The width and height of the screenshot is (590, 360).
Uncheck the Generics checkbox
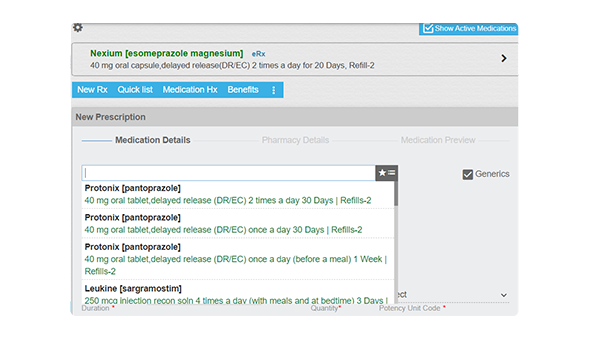pos(467,175)
